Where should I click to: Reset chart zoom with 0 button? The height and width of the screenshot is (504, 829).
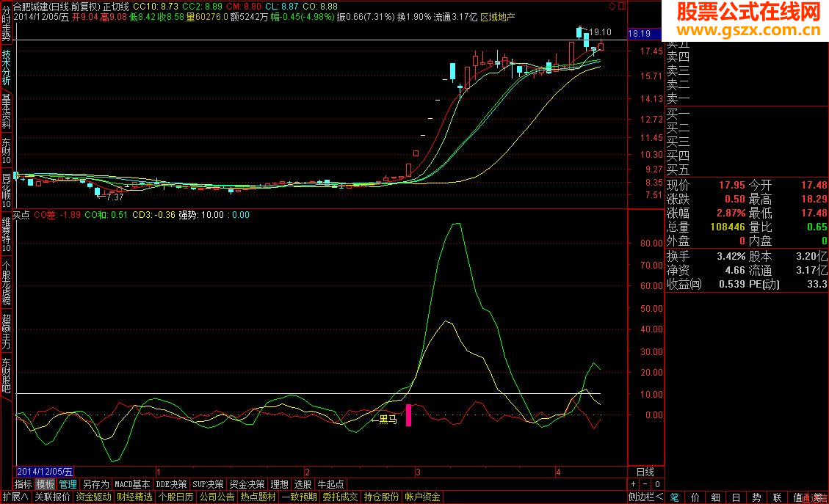point(657,484)
